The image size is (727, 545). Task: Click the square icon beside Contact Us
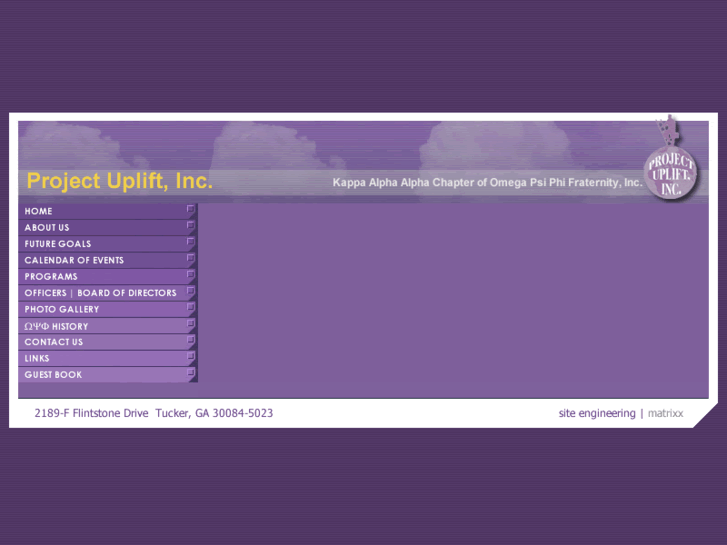190,340
